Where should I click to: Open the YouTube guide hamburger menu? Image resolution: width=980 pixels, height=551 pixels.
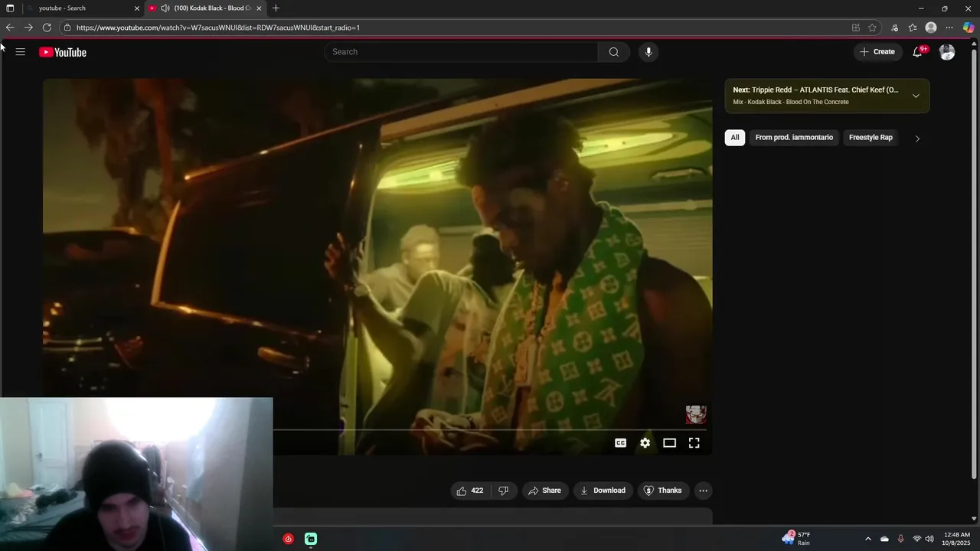21,52
